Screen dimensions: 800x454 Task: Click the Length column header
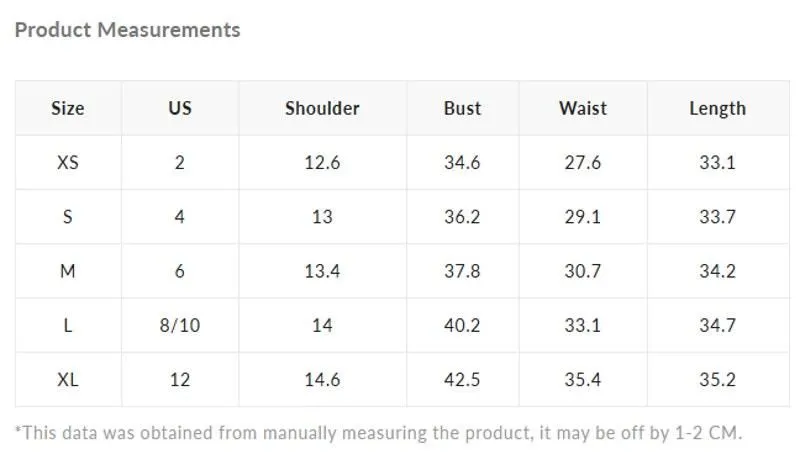pos(718,108)
